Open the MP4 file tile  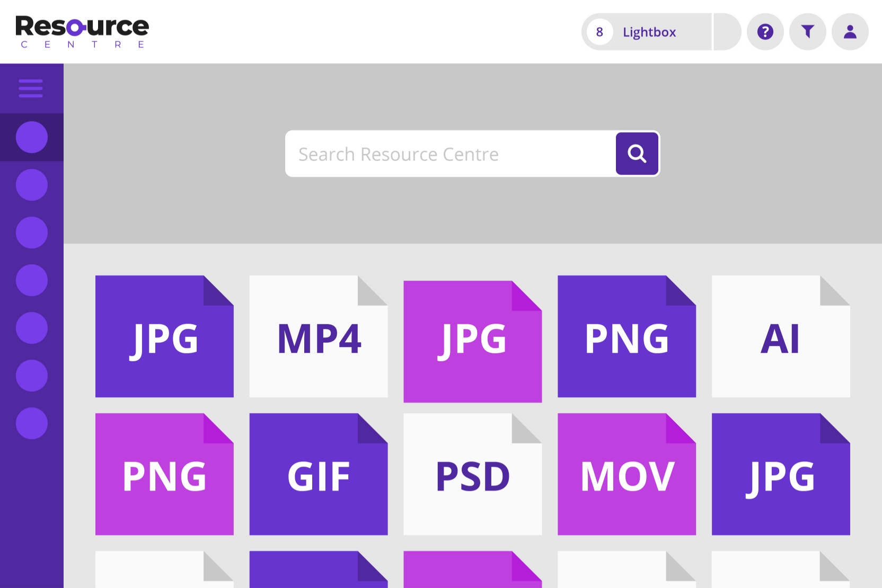tap(319, 337)
